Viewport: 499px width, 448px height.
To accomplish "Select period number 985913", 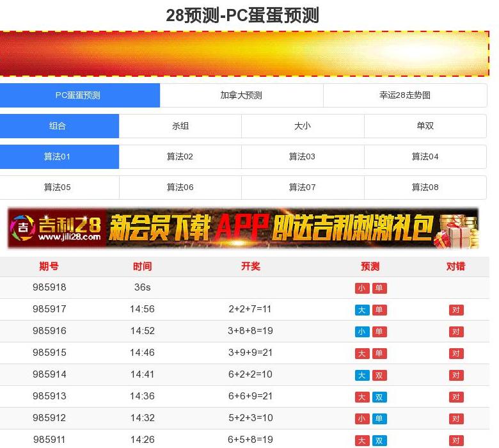I will (49, 396).
